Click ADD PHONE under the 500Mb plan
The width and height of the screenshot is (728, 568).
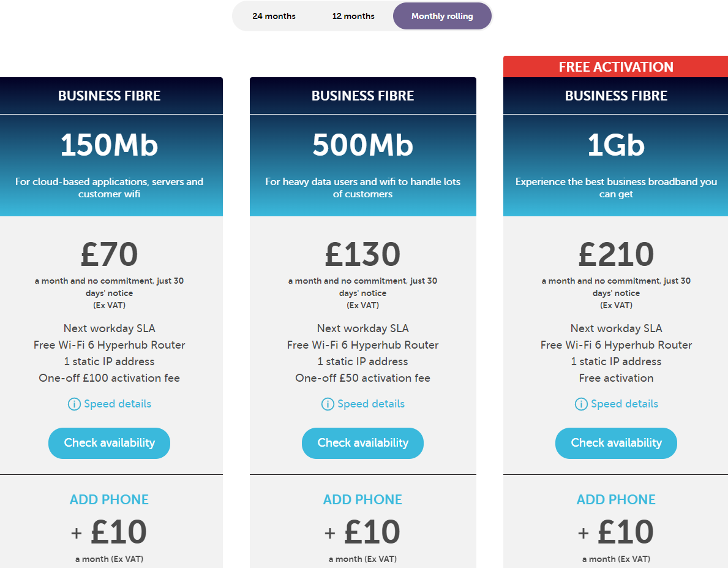pyautogui.click(x=362, y=499)
